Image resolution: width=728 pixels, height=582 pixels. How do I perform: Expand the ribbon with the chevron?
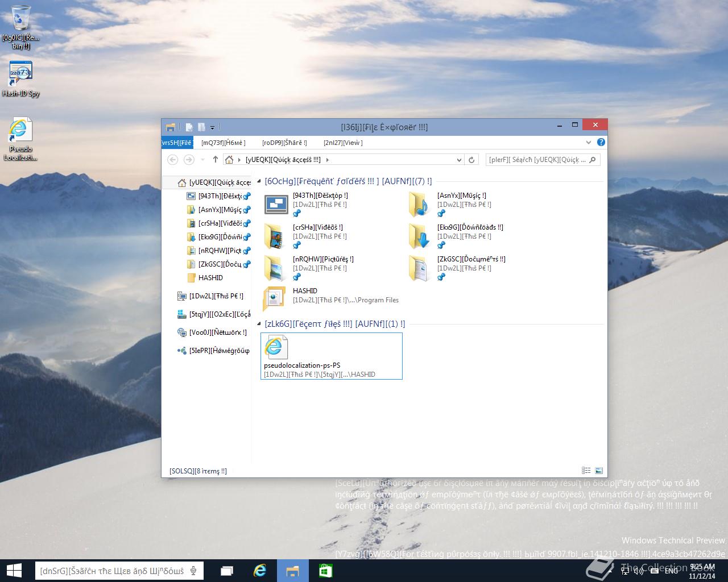click(589, 143)
